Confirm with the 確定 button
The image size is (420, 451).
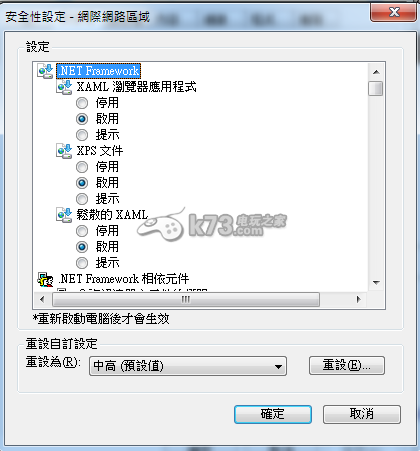click(273, 414)
